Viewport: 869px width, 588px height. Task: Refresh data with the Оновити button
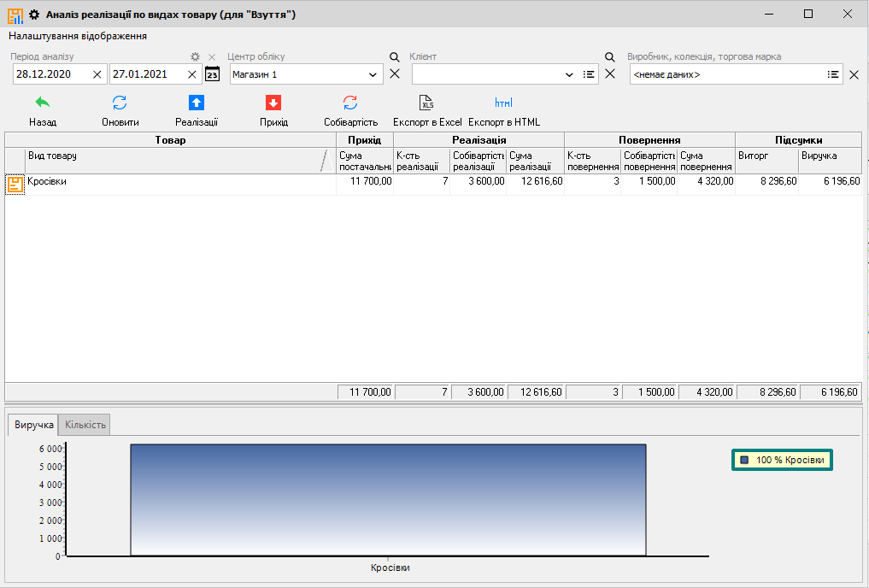pyautogui.click(x=120, y=103)
